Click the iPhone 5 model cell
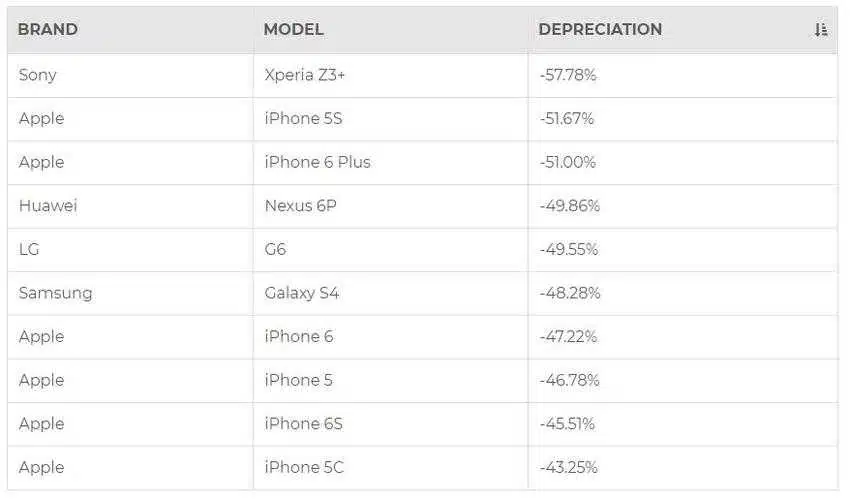The width and height of the screenshot is (850, 500). tap(390, 381)
